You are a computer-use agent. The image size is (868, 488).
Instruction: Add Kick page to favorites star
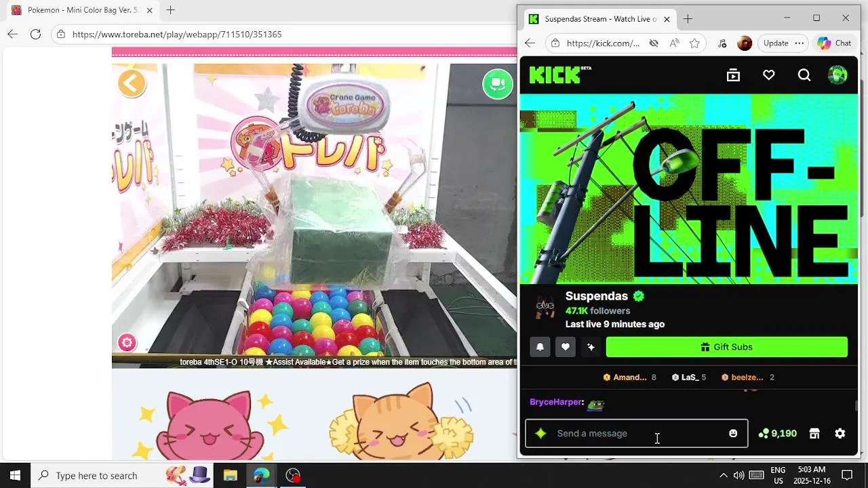[x=694, y=43]
